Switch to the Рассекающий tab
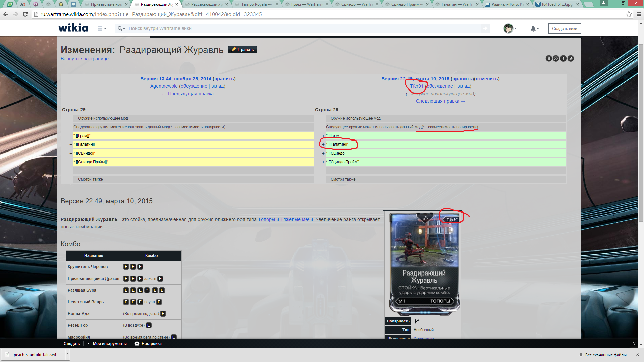The image size is (644, 362). (206, 4)
